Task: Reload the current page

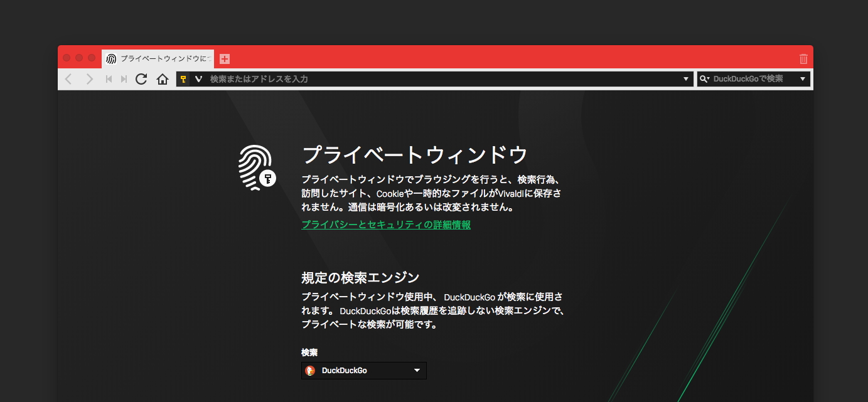Action: pos(141,79)
